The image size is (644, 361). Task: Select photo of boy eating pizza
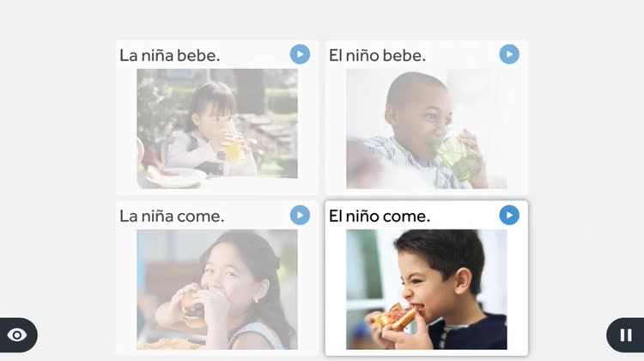[x=426, y=290]
